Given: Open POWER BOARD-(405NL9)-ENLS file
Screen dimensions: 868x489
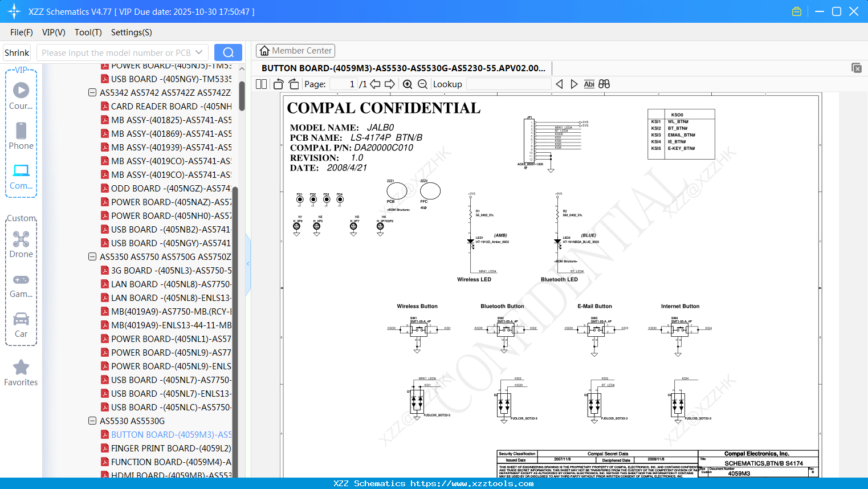Looking at the screenshot, I should click(x=171, y=366).
